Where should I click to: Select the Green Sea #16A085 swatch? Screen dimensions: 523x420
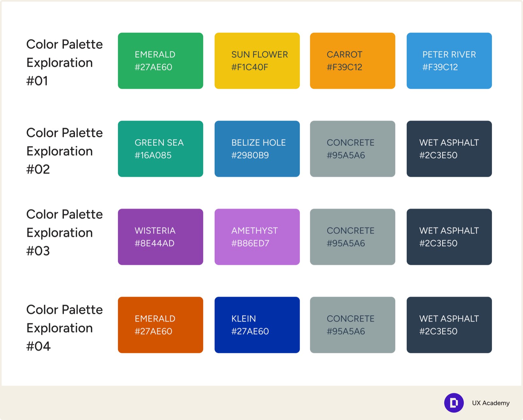tap(160, 149)
